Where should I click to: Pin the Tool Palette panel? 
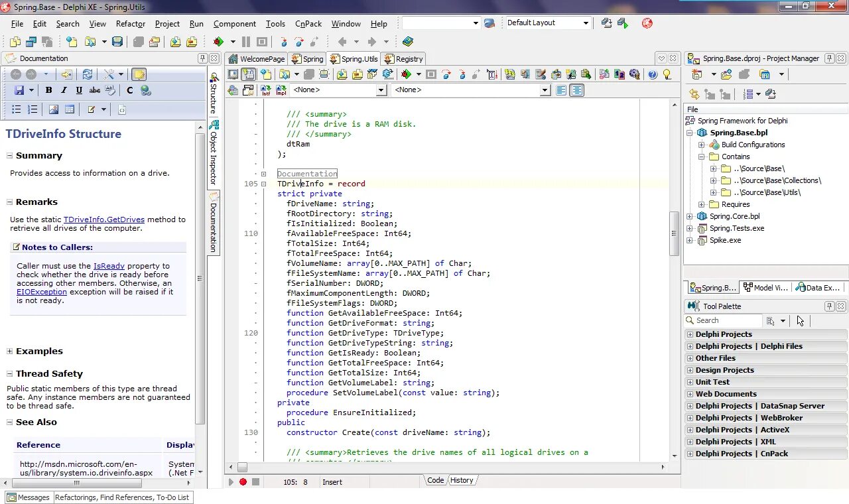(829, 306)
